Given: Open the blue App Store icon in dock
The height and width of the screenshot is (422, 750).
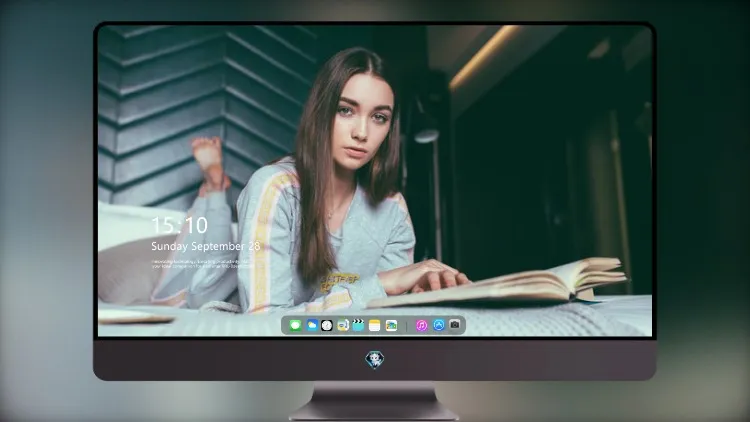Looking at the screenshot, I should [439, 325].
